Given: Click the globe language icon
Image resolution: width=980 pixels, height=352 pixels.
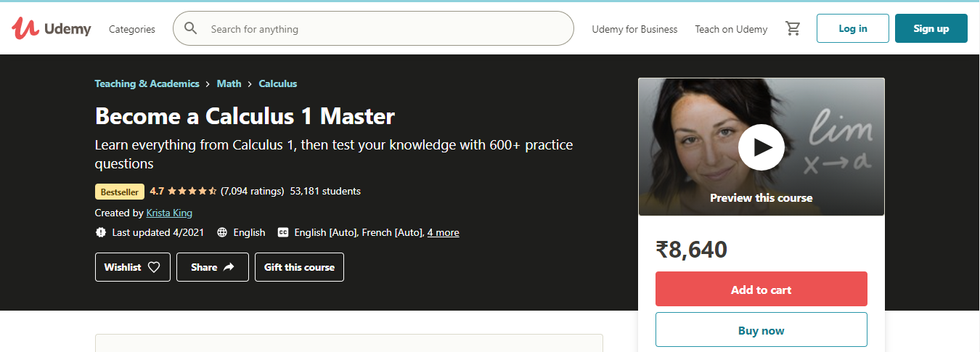Looking at the screenshot, I should click(223, 232).
